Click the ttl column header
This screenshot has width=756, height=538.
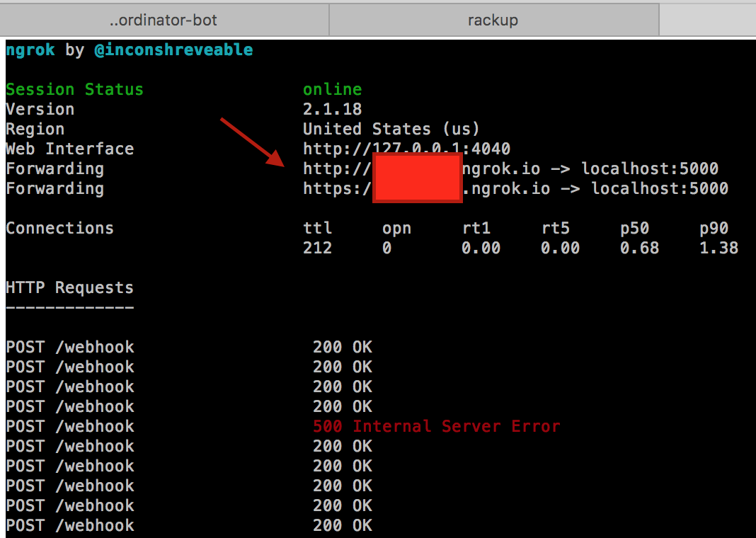point(317,228)
